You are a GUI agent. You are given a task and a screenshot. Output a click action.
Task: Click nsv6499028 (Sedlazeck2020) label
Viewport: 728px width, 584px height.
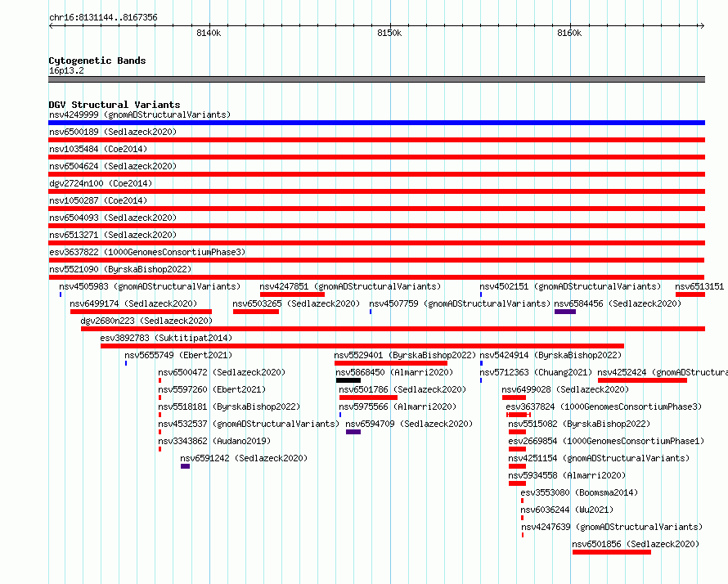pos(565,389)
